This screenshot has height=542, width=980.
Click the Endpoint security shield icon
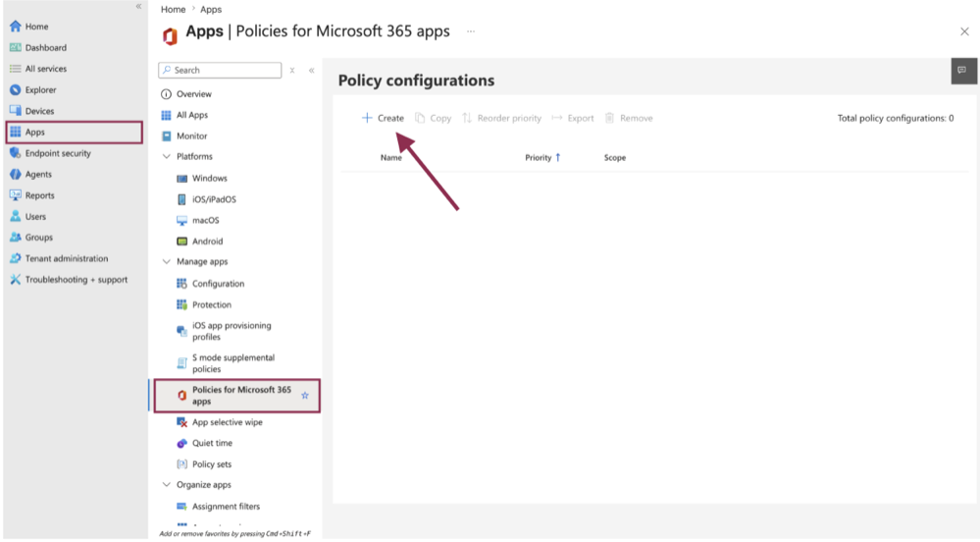(15, 153)
